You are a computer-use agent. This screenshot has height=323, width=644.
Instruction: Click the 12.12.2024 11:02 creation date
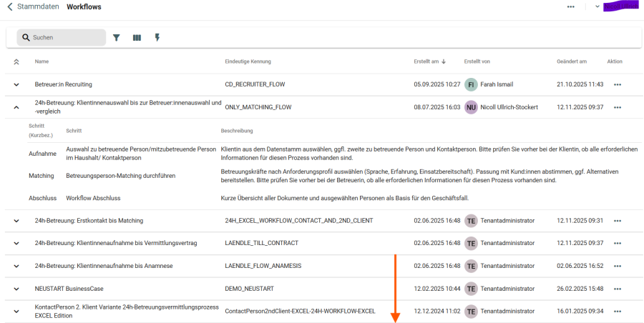coord(437,312)
